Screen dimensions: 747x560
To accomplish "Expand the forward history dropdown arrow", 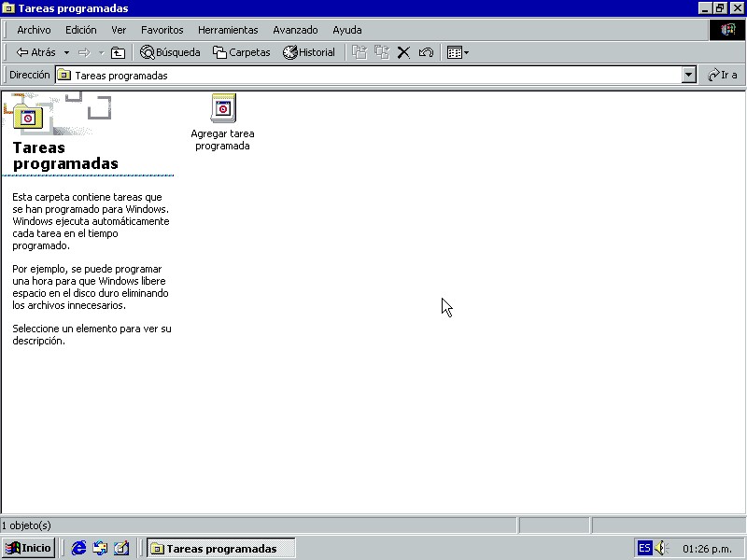I will click(x=101, y=52).
